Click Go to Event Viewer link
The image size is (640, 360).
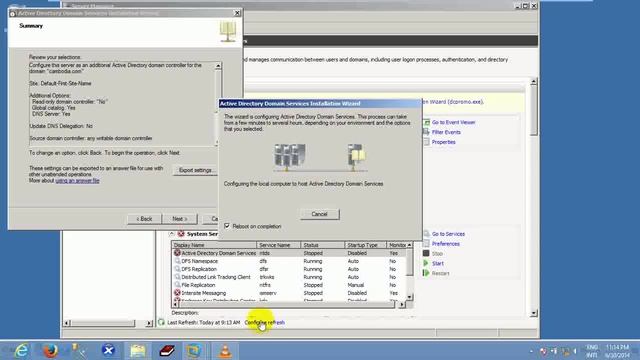[453, 122]
